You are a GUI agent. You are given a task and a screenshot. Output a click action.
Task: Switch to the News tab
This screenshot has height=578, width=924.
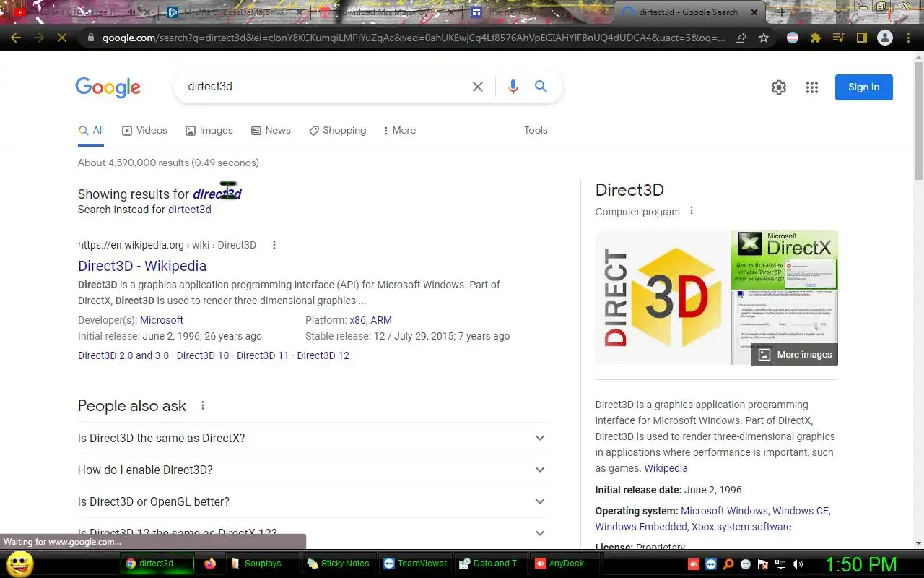pos(271,131)
